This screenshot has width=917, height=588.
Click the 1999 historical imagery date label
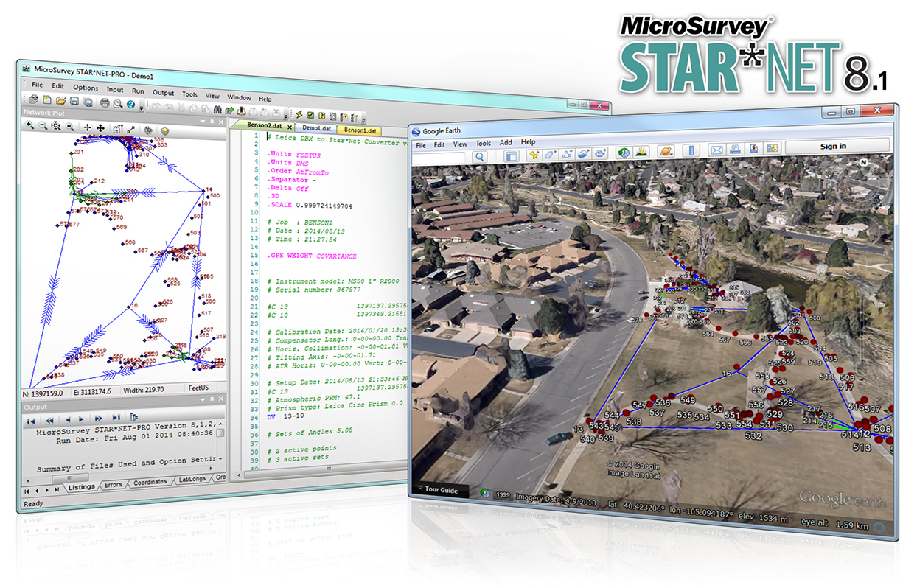503,495
